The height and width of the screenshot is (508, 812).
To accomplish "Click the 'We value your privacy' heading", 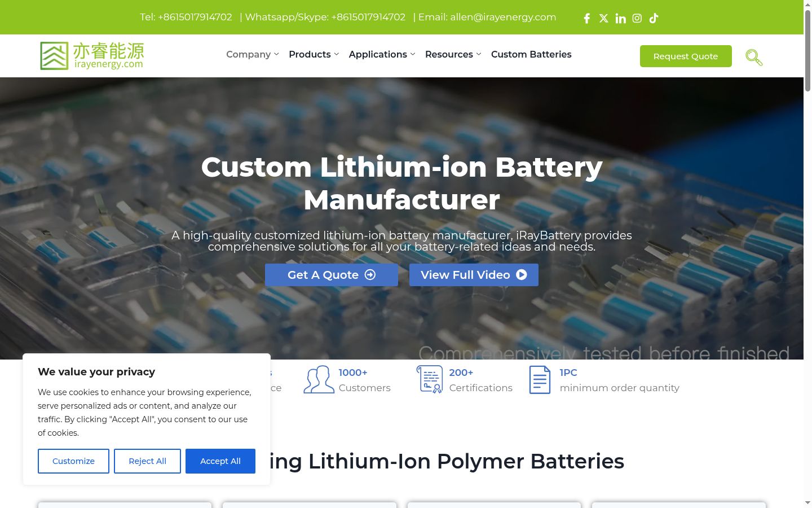I will [96, 372].
